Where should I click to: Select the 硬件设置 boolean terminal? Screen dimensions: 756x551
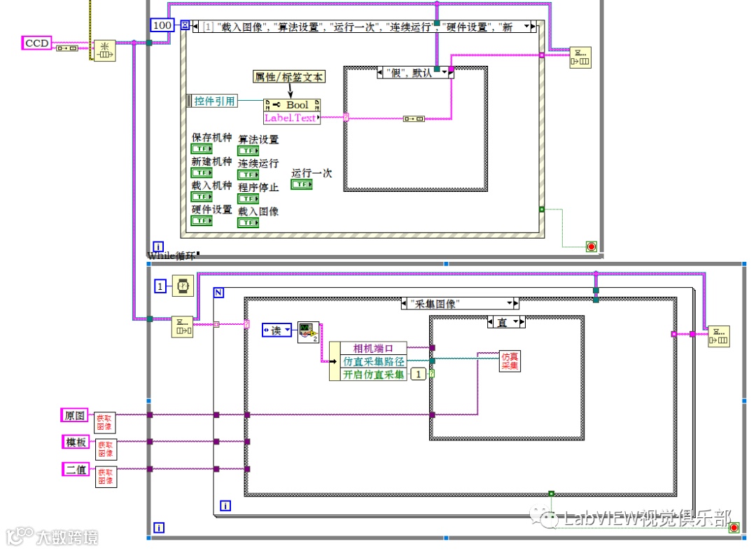[202, 221]
